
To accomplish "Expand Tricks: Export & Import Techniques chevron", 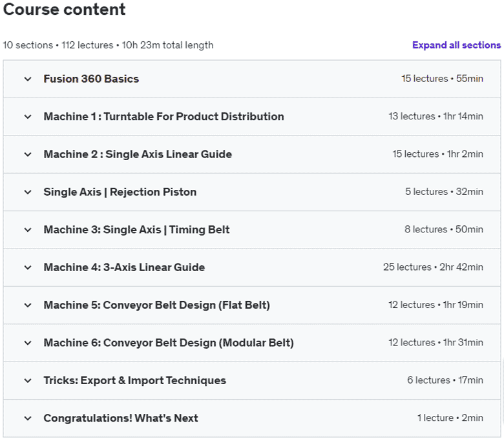I will (x=27, y=380).
